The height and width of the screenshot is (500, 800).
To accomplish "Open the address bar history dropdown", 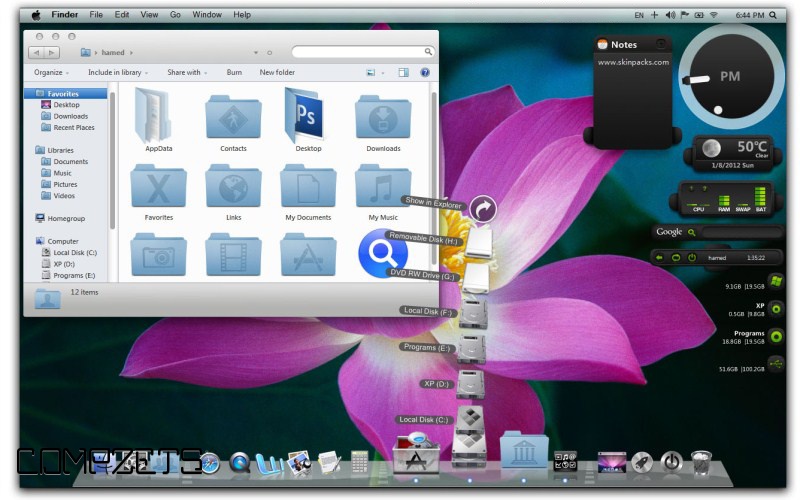I will [256, 53].
